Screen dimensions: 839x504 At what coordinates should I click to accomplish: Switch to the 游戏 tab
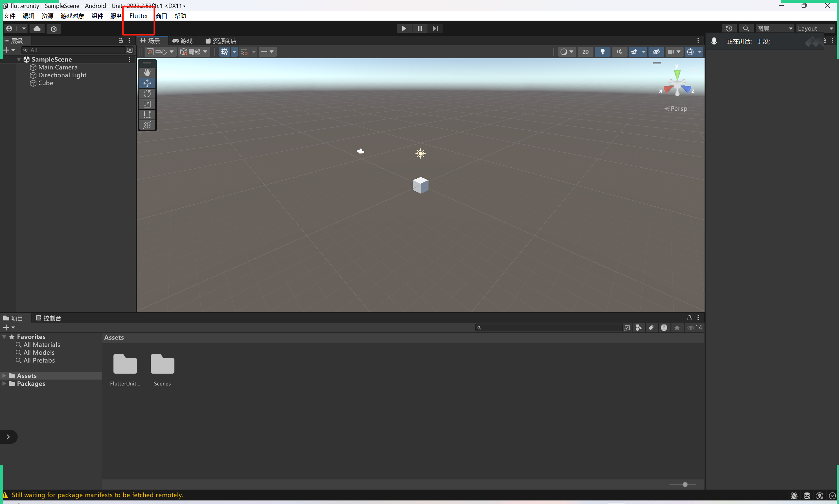click(182, 41)
